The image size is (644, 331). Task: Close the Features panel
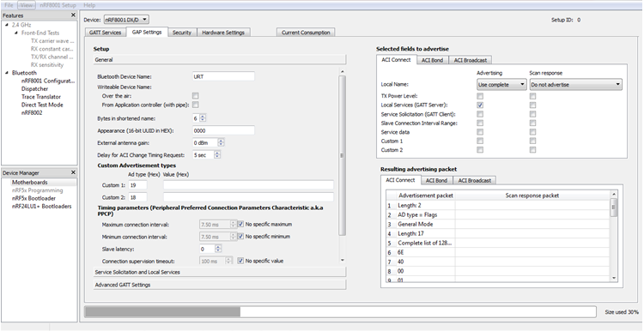tap(73, 15)
